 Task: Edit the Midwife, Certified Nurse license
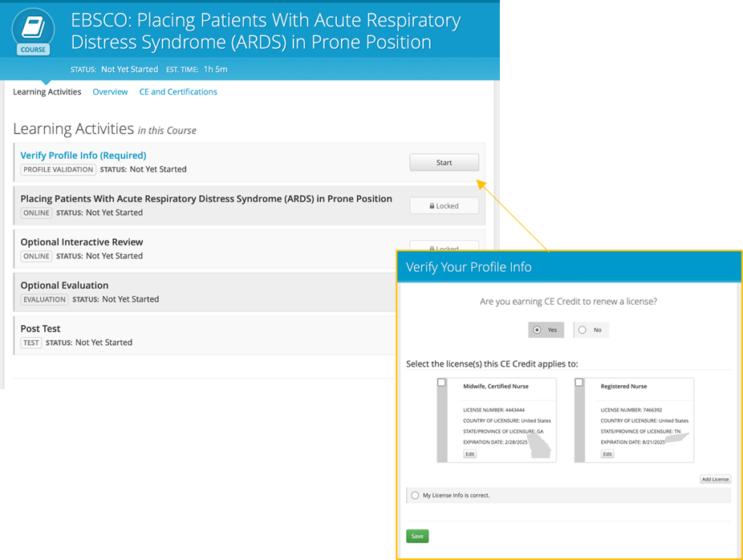click(x=469, y=454)
